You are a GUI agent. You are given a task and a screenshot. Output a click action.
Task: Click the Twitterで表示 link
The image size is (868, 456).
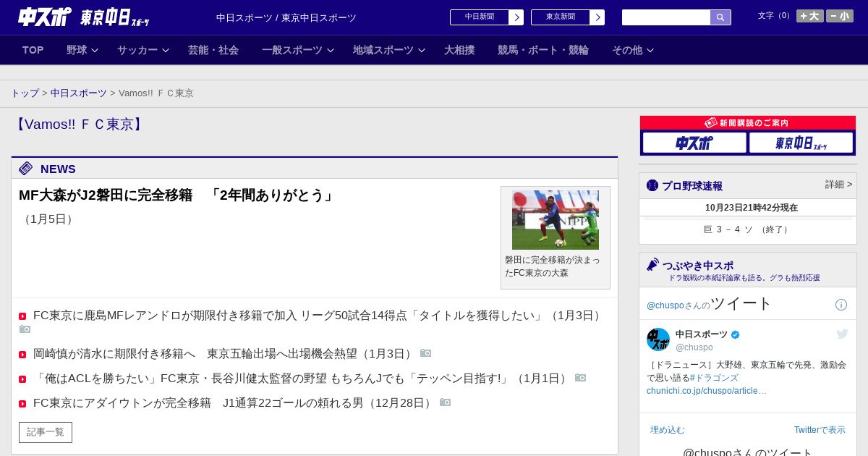point(820,430)
